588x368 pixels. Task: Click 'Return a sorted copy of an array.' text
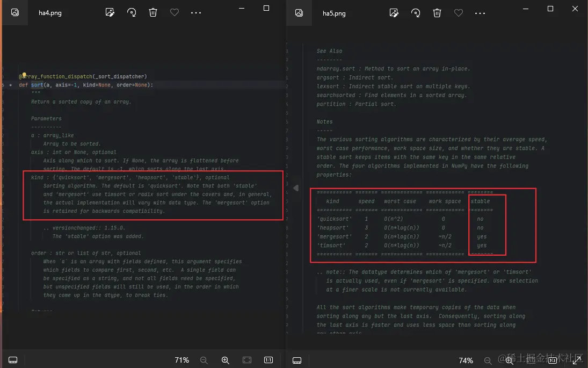point(81,102)
